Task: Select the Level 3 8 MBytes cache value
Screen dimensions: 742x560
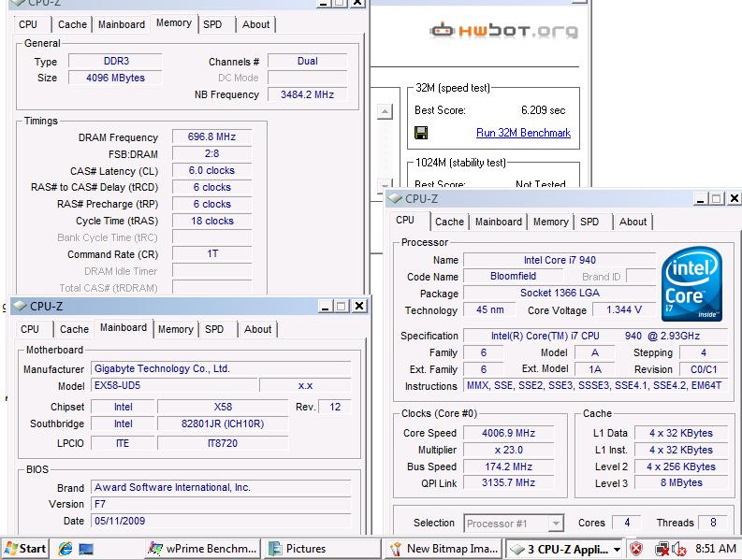Action: coord(681,482)
